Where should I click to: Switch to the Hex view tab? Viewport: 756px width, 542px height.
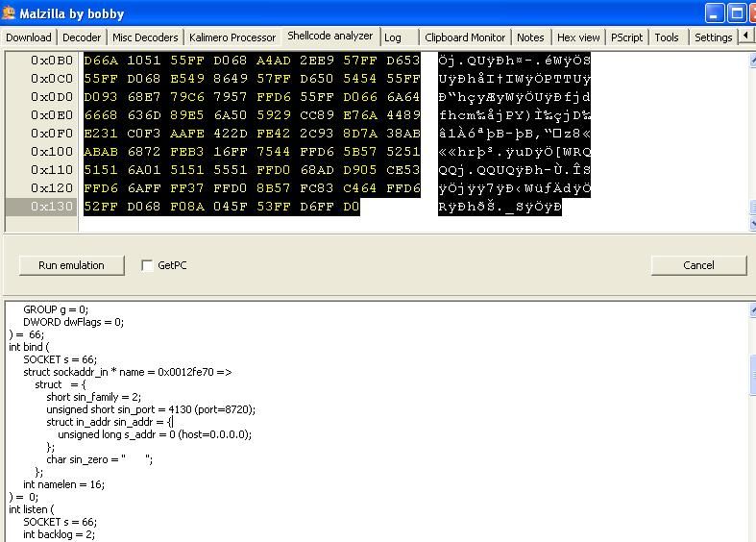point(578,37)
